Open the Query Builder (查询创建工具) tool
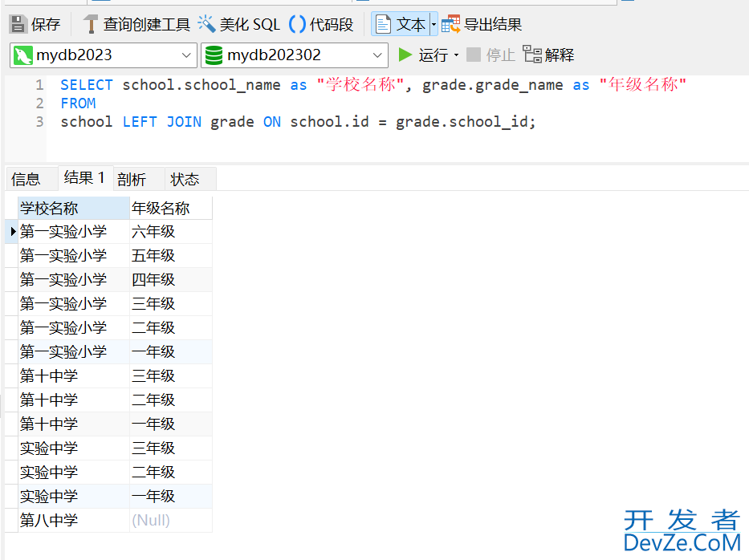 pyautogui.click(x=136, y=24)
